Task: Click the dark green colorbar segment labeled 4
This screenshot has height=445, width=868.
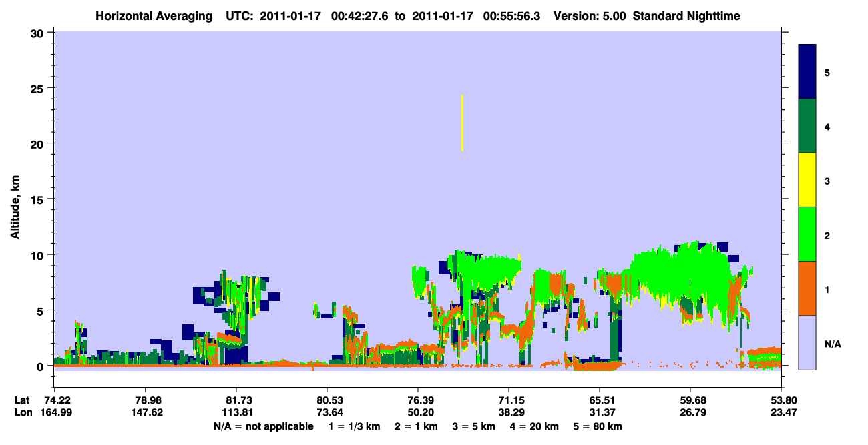Action: (x=807, y=126)
